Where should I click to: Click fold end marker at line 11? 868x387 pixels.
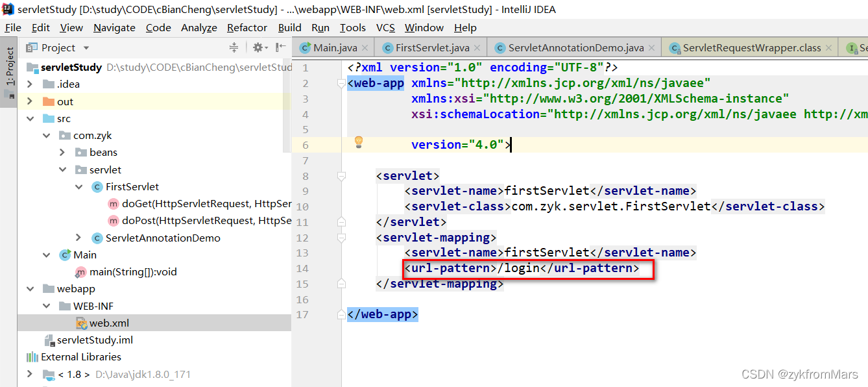[341, 222]
